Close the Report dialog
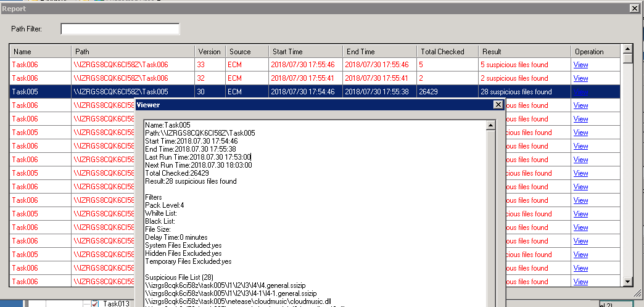This screenshot has width=644, height=307. [x=633, y=8]
